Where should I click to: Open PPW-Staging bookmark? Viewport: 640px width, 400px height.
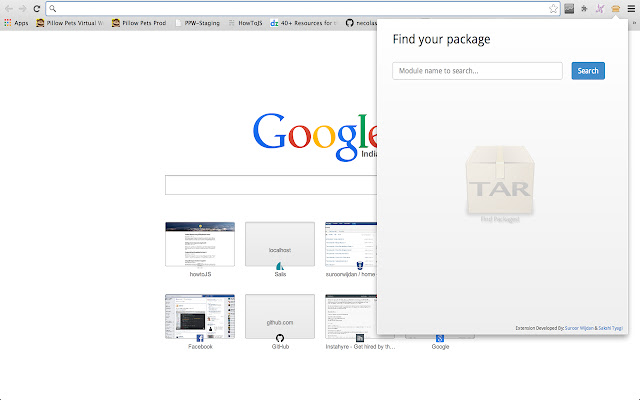198,23
